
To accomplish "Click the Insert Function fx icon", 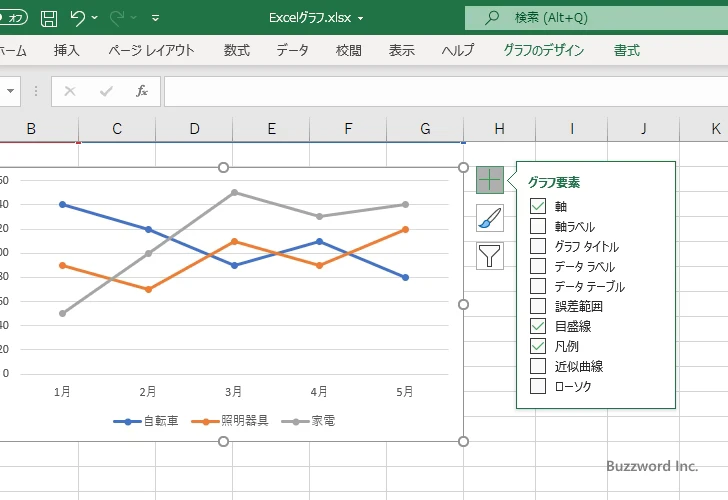I will [142, 91].
